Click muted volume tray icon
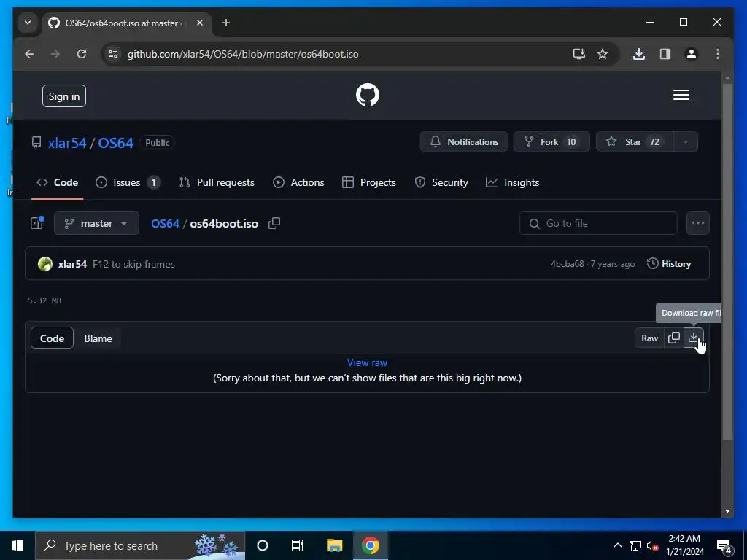Screen dimensions: 747x560 click(652, 545)
